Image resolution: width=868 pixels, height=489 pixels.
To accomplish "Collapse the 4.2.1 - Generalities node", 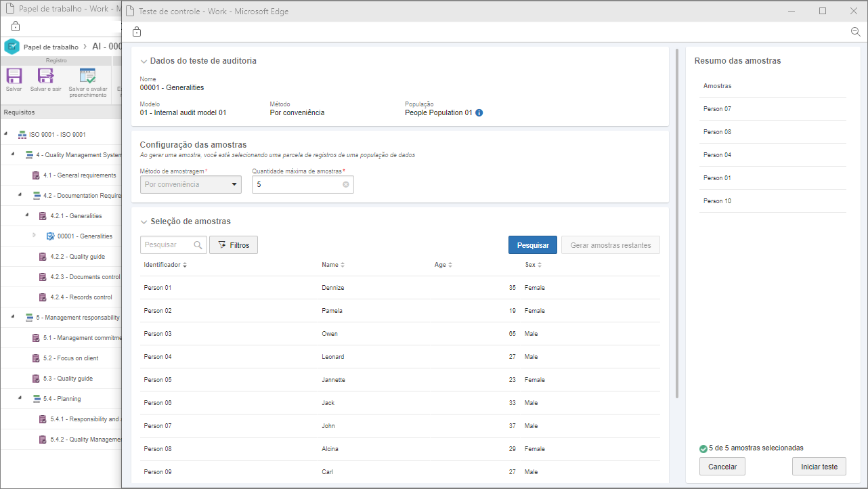I will tap(27, 215).
